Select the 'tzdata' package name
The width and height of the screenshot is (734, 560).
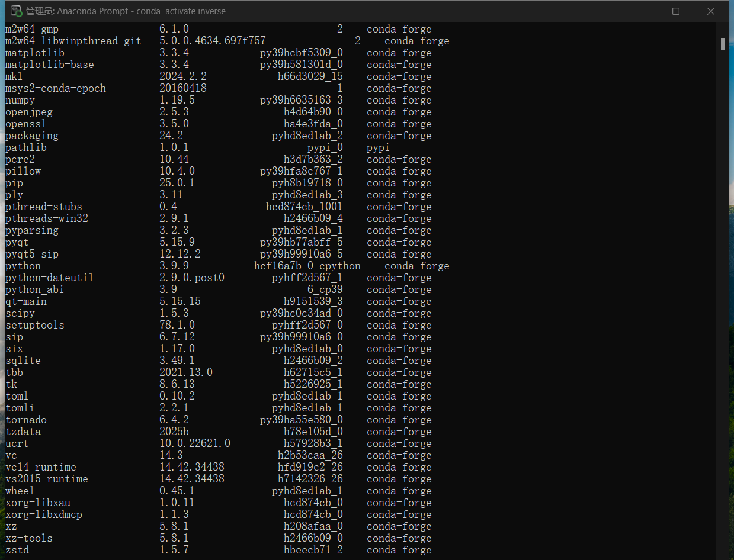(23, 432)
